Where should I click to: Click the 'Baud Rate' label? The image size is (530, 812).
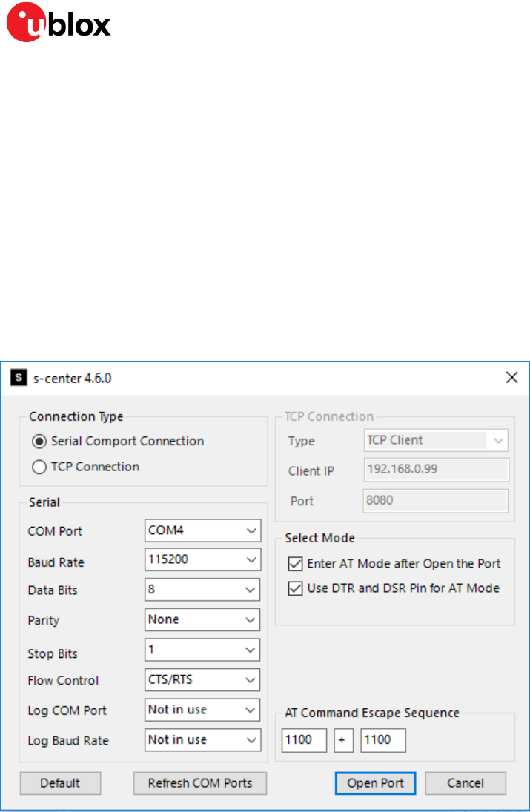tap(56, 562)
